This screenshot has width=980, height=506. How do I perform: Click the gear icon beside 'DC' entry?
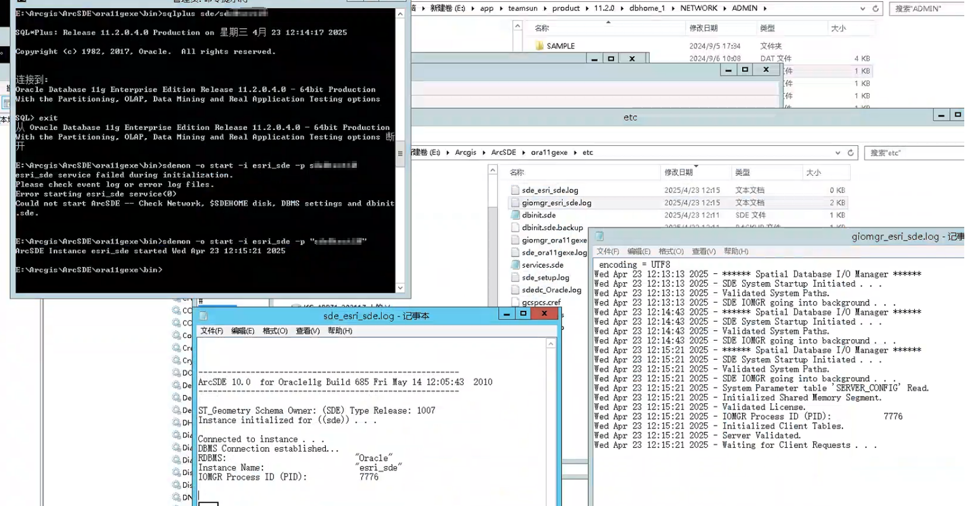pyautogui.click(x=176, y=373)
